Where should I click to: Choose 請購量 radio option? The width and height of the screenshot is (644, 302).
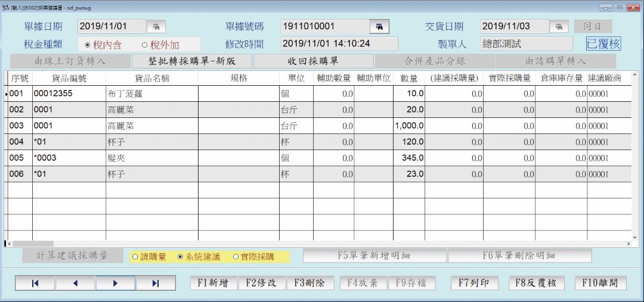(149, 257)
